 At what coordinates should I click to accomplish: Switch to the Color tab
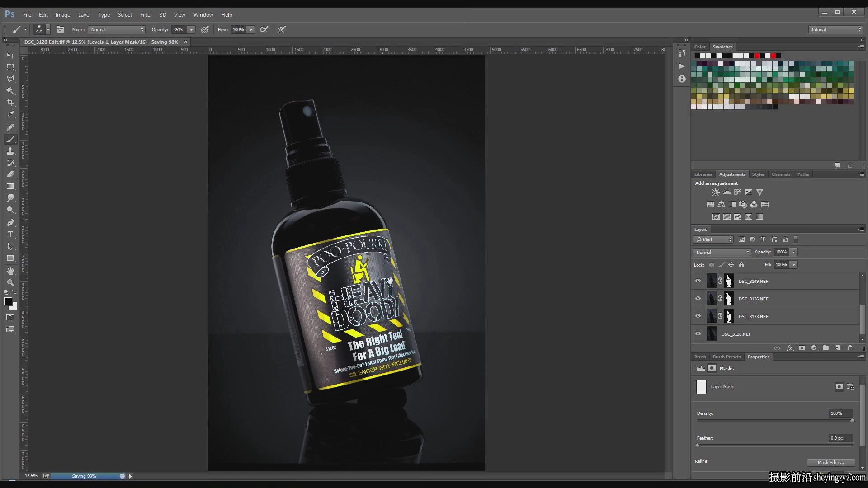(700, 47)
